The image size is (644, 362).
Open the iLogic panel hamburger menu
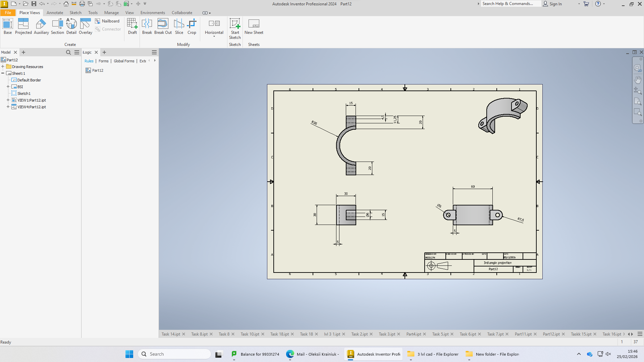click(154, 52)
